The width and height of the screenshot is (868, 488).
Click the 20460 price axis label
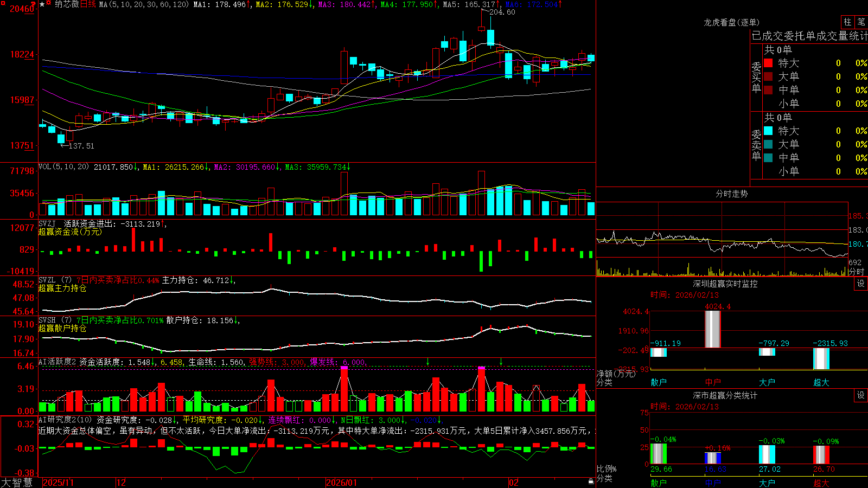coord(22,9)
